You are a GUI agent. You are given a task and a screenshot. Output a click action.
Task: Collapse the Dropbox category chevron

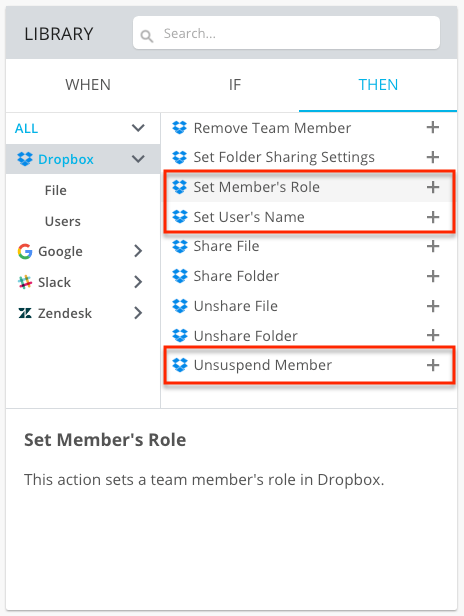coord(138,159)
